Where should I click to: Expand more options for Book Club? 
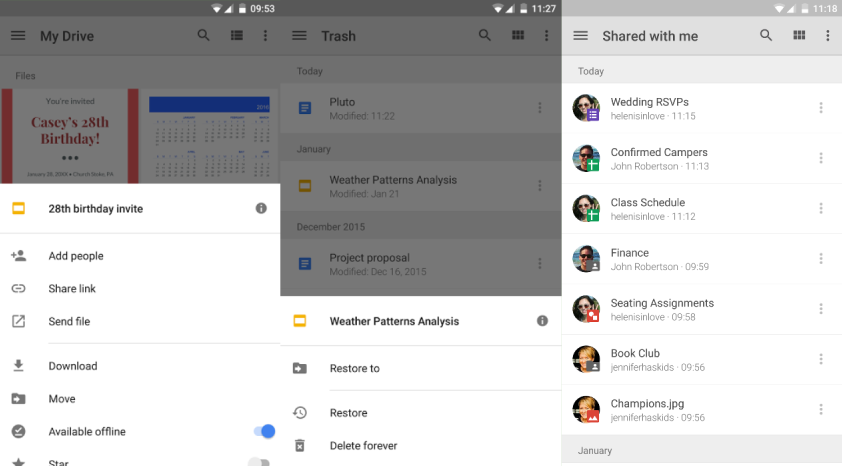pyautogui.click(x=821, y=359)
